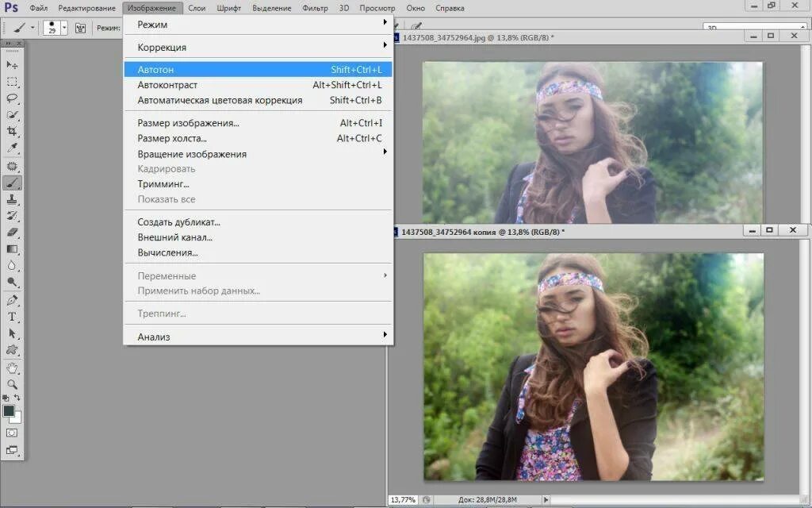This screenshot has width=812, height=508.
Task: Select the Brush tool in the tools panel
Action: click(12, 183)
